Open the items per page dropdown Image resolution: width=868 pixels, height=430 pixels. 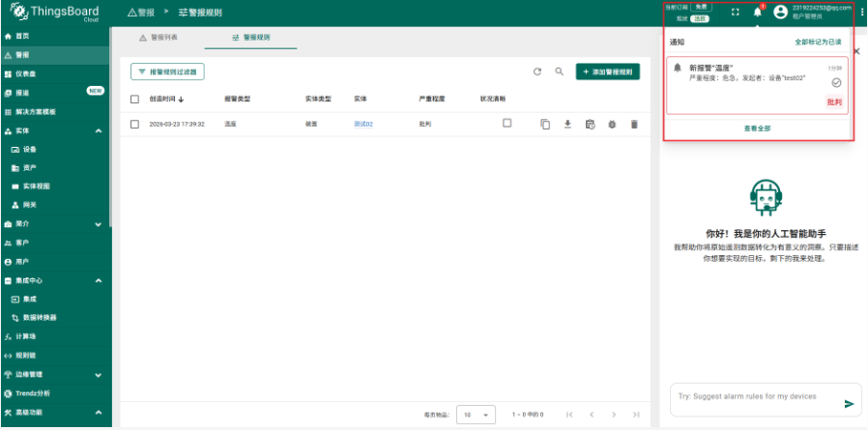[x=476, y=414]
